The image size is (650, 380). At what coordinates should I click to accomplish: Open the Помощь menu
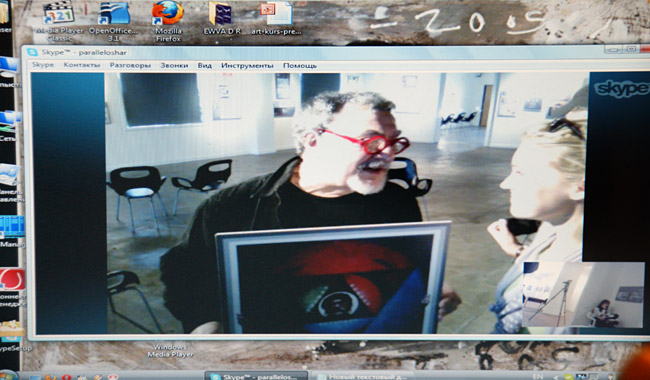pyautogui.click(x=300, y=65)
